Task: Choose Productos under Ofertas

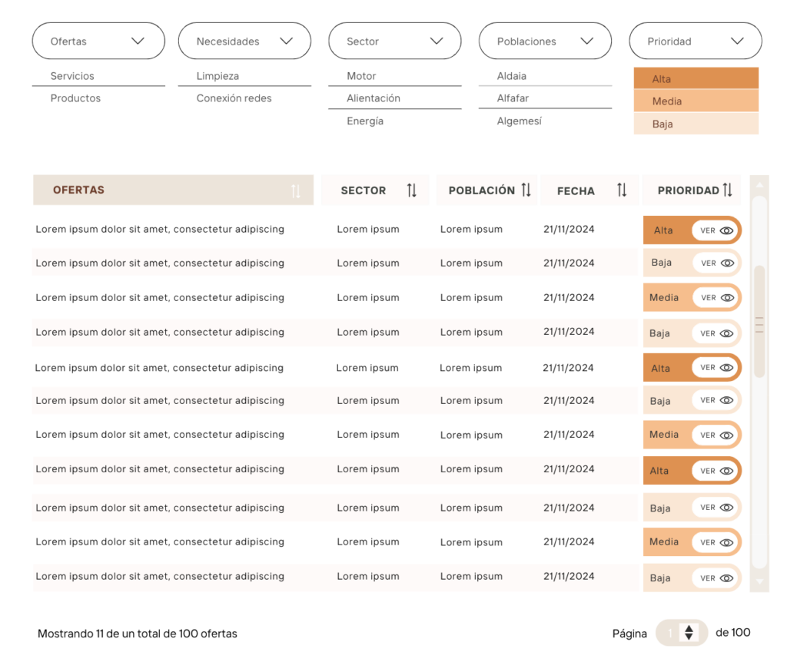Action: click(x=75, y=98)
